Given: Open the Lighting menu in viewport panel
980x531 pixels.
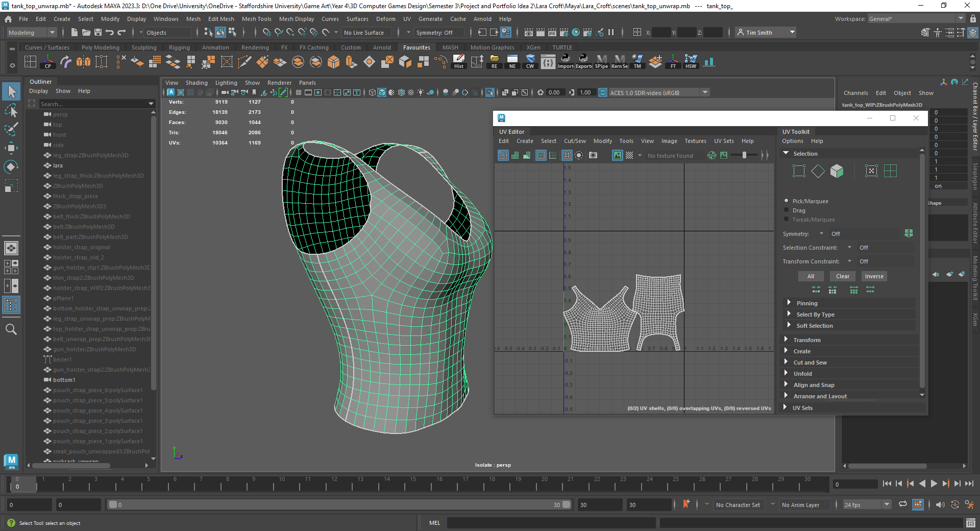Looking at the screenshot, I should click(226, 83).
